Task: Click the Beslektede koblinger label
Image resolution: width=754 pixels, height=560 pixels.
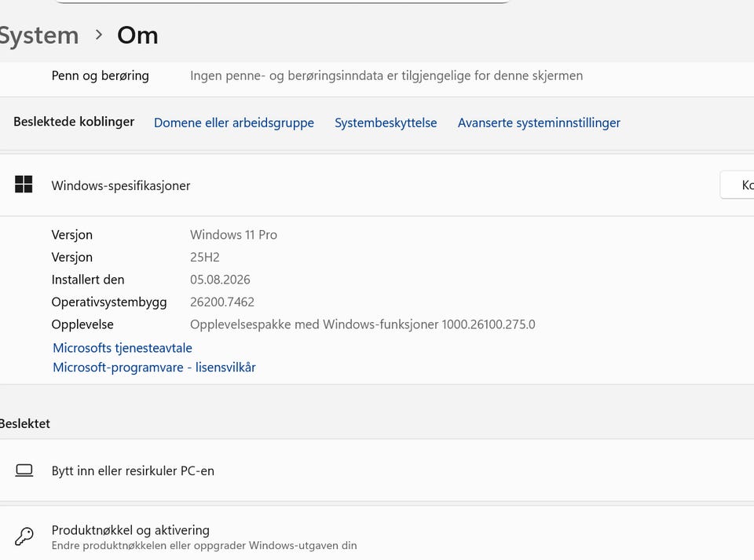Action: tap(74, 122)
